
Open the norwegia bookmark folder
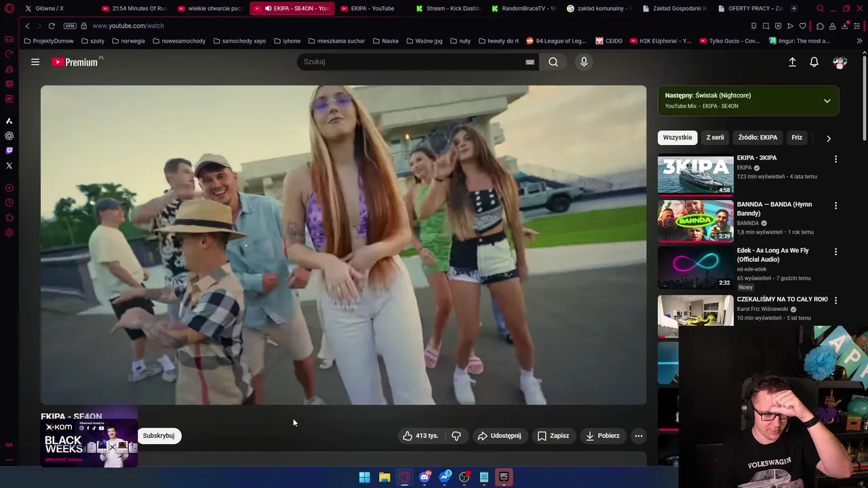pyautogui.click(x=128, y=41)
